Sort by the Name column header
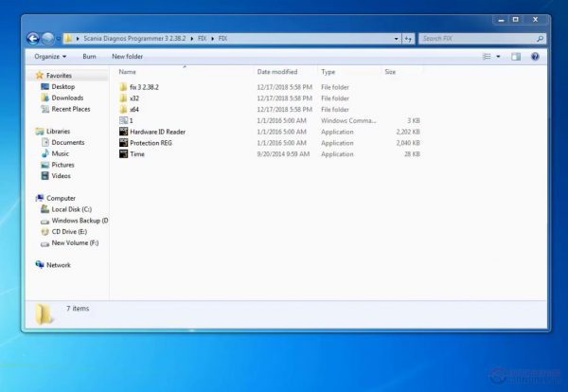 [127, 72]
